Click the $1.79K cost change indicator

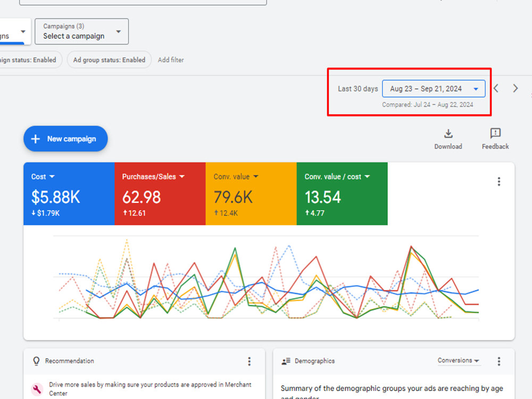(x=45, y=213)
